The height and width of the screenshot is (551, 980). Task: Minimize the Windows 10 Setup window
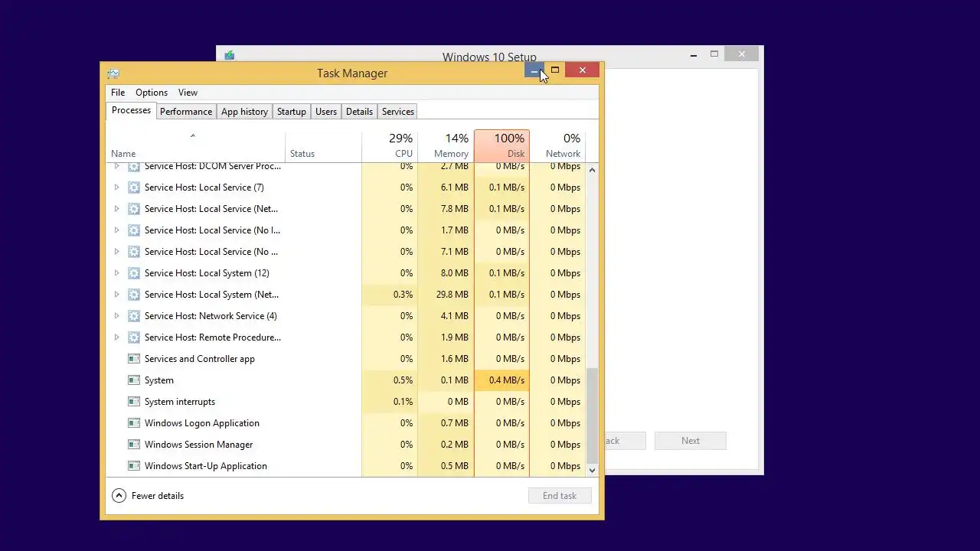coord(694,54)
